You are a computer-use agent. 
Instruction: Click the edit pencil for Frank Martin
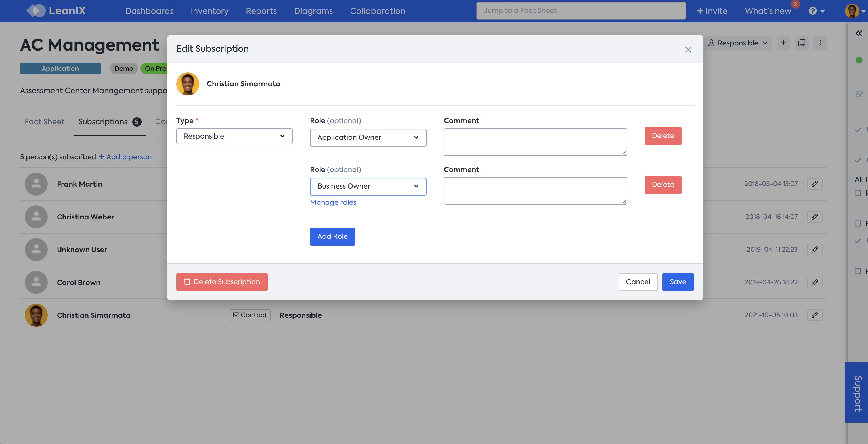point(815,184)
